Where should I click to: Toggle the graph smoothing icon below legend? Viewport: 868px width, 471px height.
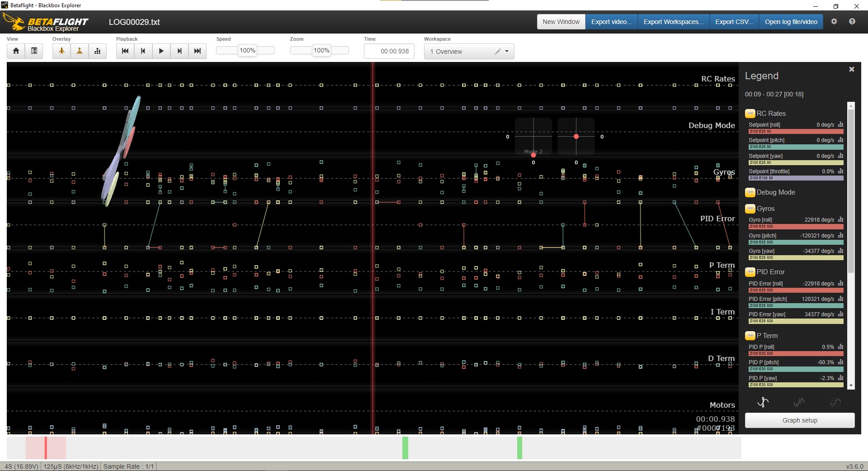click(x=799, y=402)
